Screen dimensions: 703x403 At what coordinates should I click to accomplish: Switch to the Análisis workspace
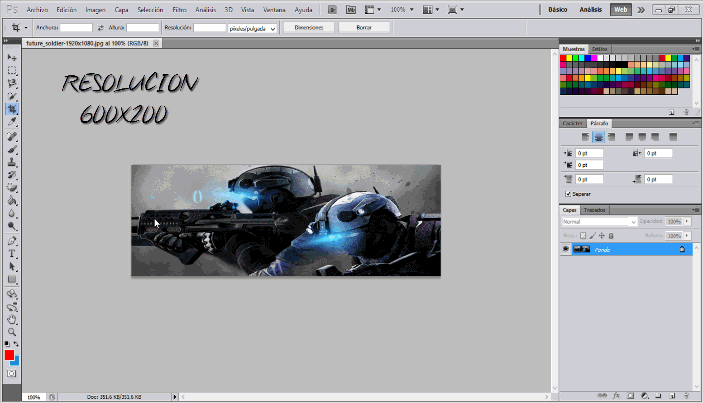[590, 9]
